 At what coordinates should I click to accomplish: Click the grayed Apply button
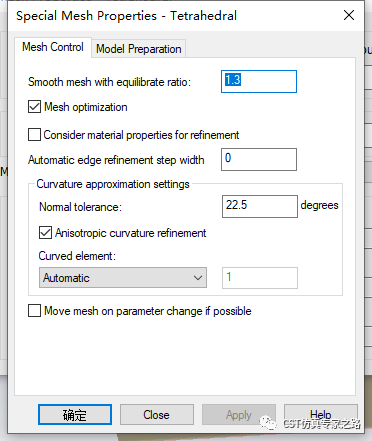(239, 415)
